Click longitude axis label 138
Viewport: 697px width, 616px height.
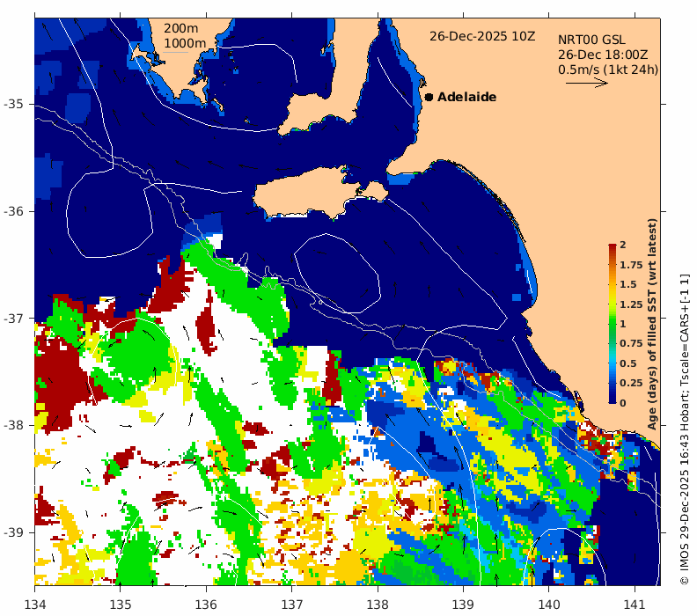pyautogui.click(x=378, y=605)
